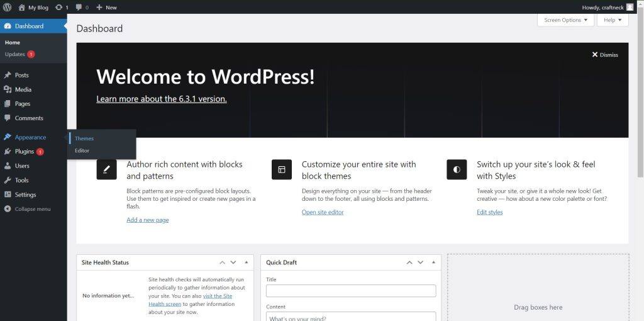This screenshot has height=321, width=644.
Task: Select Editor from Appearance submenu
Action: tap(82, 150)
